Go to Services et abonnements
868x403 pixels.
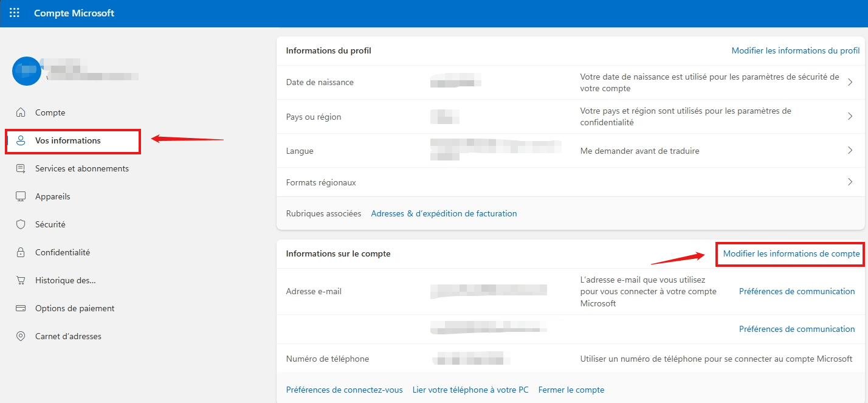point(82,168)
